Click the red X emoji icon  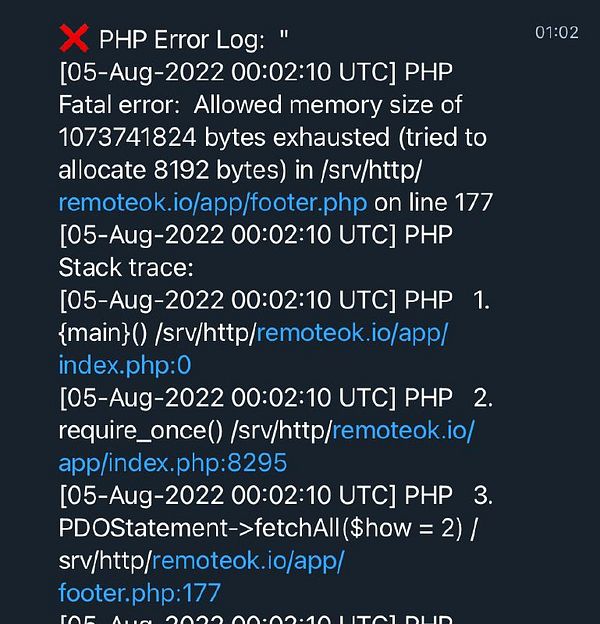(x=74, y=39)
